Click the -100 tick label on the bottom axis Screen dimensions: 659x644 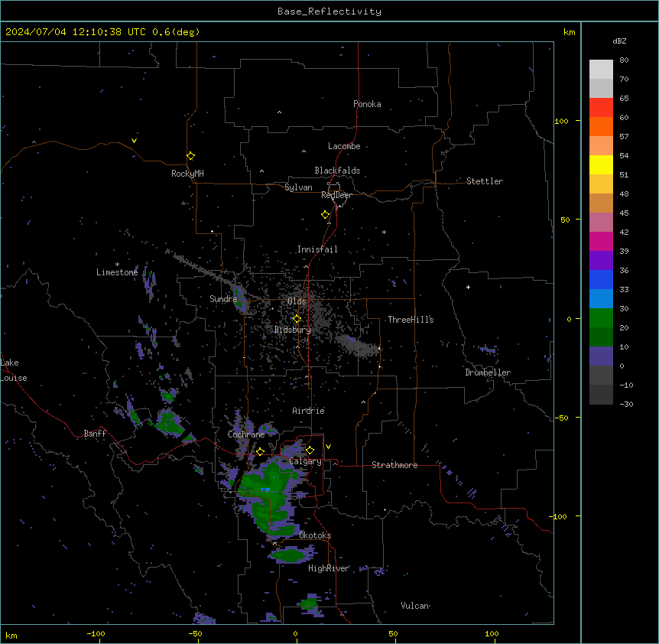[x=96, y=633]
